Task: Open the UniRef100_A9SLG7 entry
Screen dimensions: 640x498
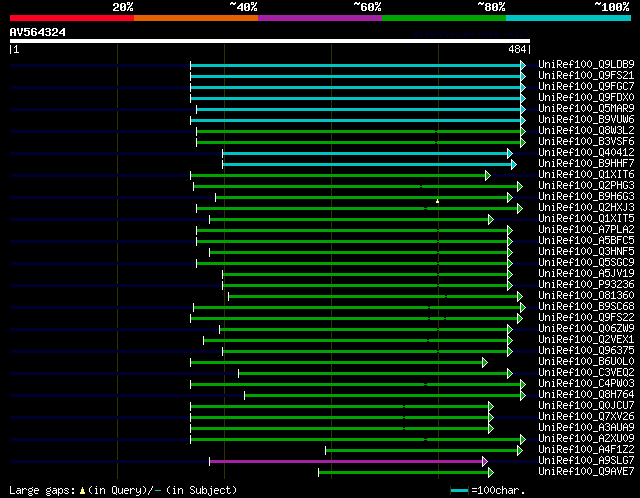Action: tap(586, 461)
